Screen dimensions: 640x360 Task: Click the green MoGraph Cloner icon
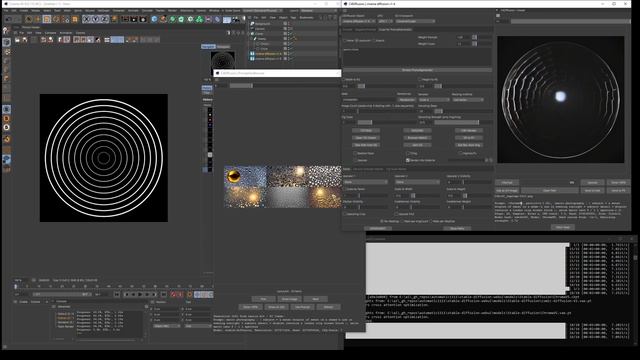tap(200, 19)
